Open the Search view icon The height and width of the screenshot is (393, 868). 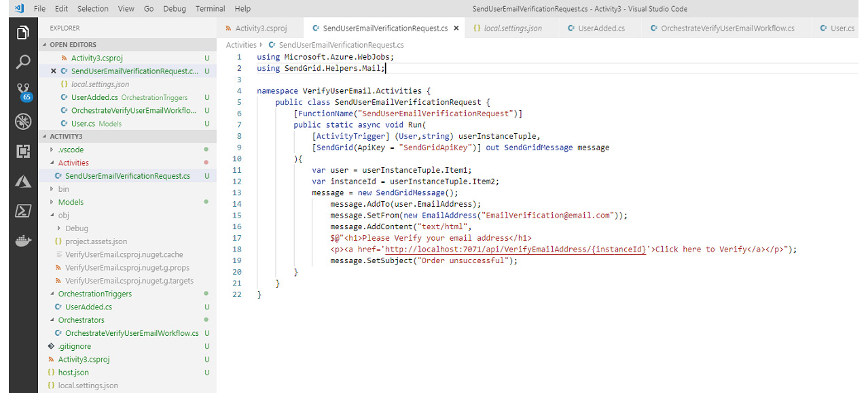point(23,63)
